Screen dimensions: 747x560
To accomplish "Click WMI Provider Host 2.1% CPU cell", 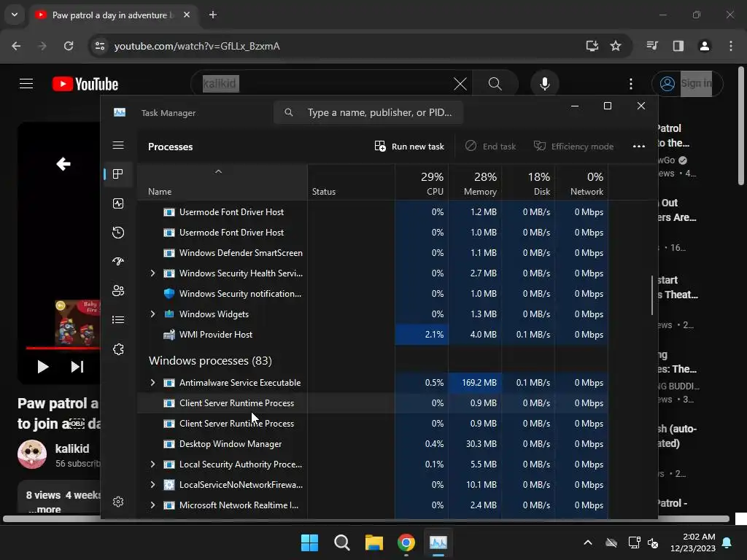I will point(422,335).
